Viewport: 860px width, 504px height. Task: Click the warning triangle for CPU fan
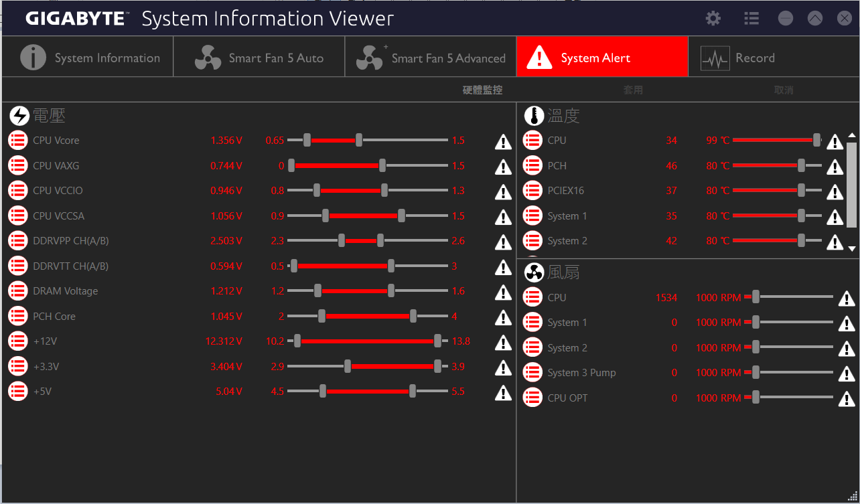(847, 299)
